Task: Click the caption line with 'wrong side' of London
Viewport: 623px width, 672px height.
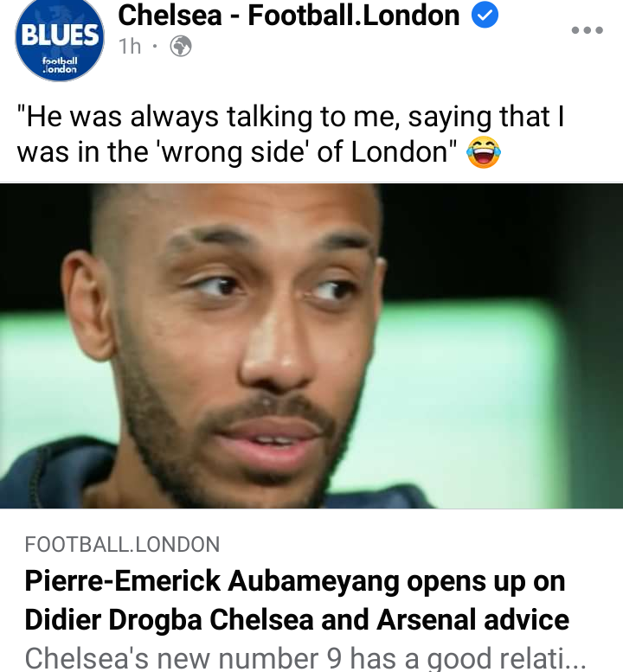Action: click(x=237, y=152)
